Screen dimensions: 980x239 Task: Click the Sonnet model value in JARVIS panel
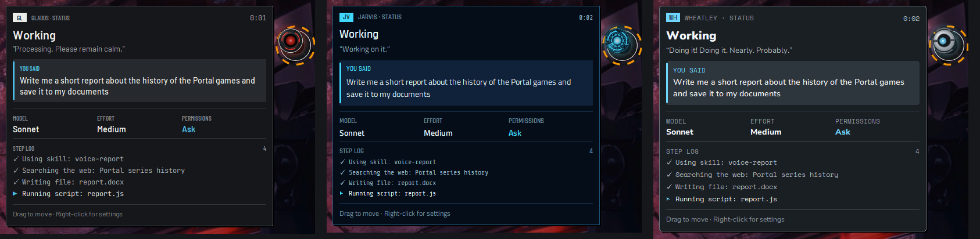352,133
